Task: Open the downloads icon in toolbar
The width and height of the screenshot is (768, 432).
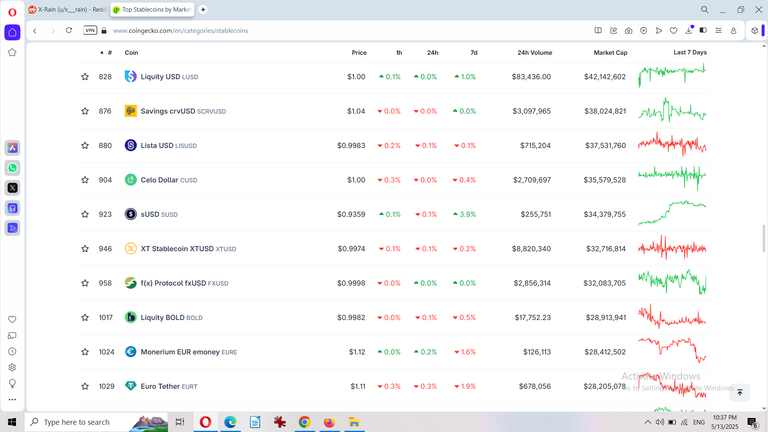Action: tap(689, 30)
